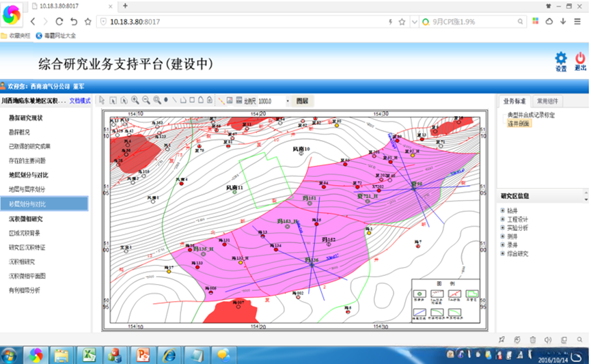The height and width of the screenshot is (364, 591).
Task: Open 已取得的研究成果 menu entry
Action: [x=29, y=146]
